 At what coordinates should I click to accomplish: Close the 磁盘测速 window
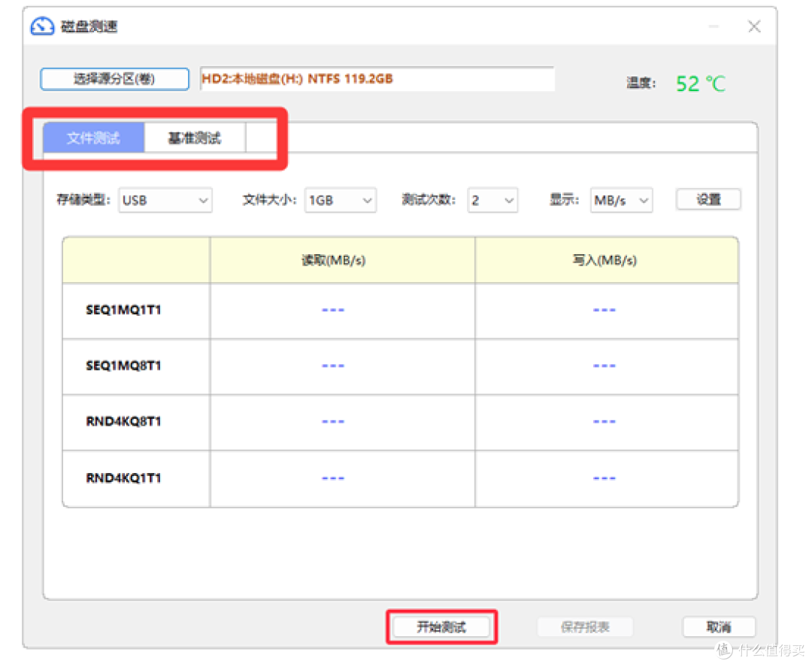point(754,26)
